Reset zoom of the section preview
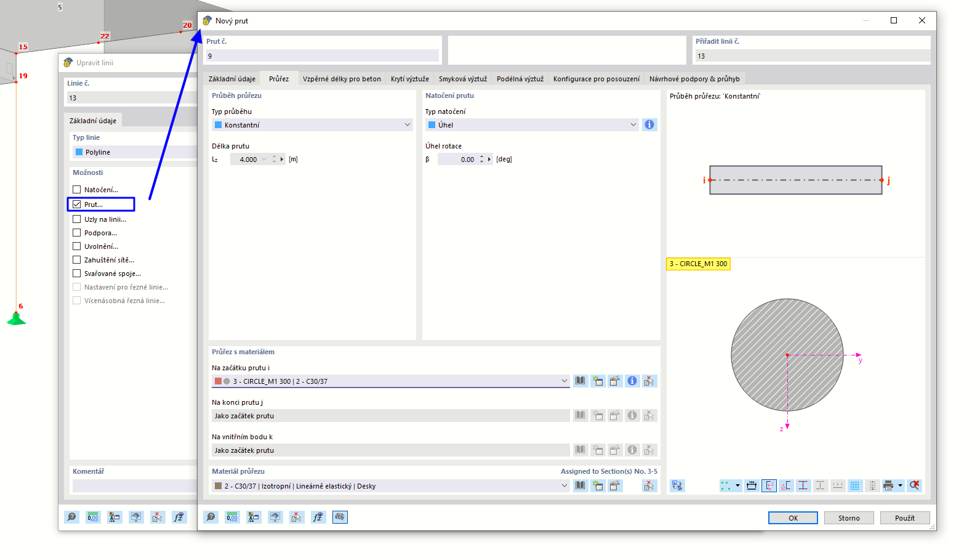This screenshot has height=560, width=980. click(x=914, y=485)
